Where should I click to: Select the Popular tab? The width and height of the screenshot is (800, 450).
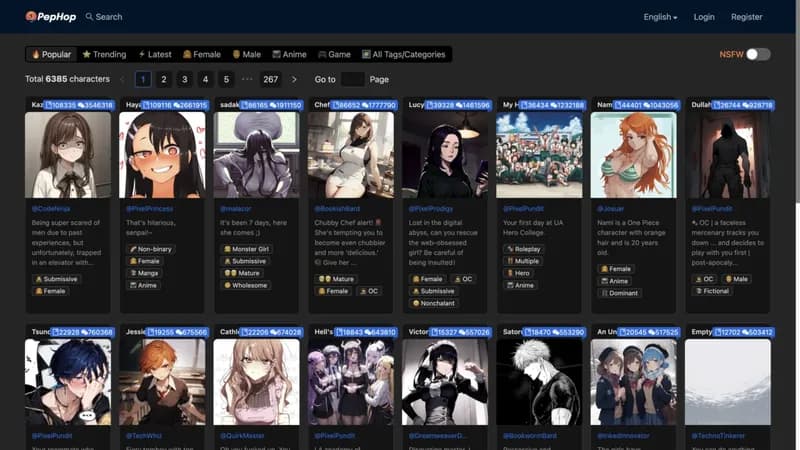point(52,54)
